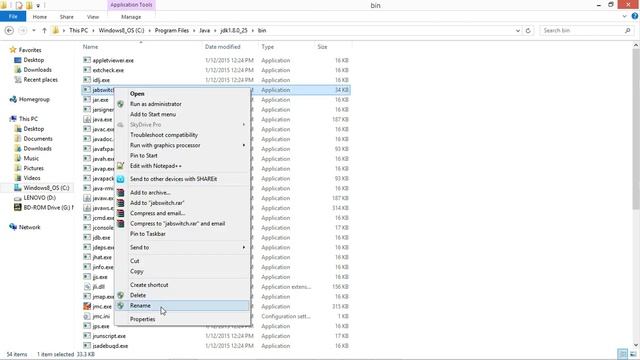Screen dimensions: 640x360
Task: Switch to details view icon in status bar
Action: 622,354
